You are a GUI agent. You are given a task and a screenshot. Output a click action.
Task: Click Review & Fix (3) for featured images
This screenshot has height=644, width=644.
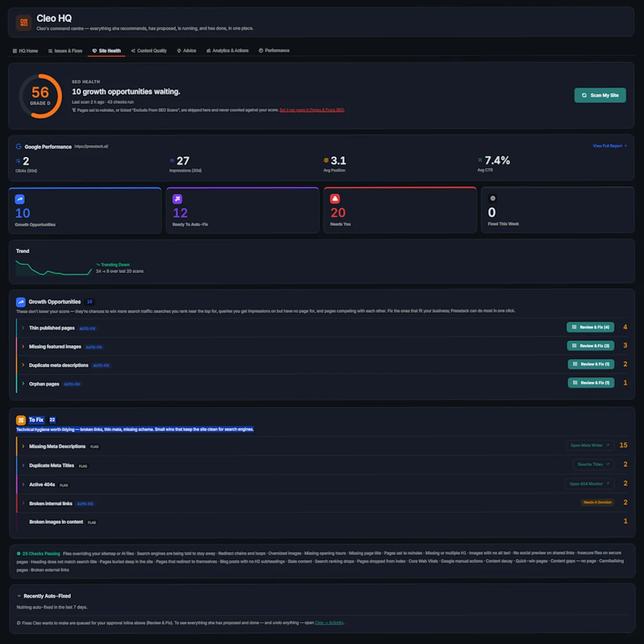click(x=591, y=346)
